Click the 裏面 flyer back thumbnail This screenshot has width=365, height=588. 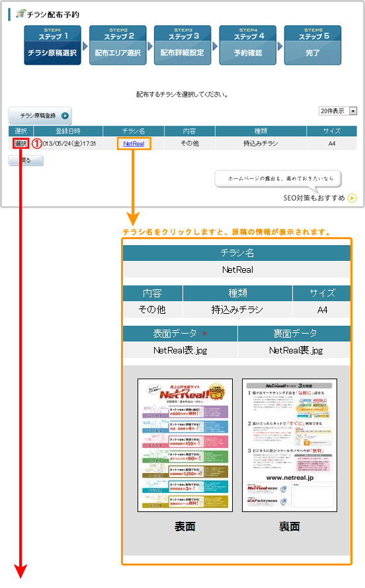(x=289, y=445)
